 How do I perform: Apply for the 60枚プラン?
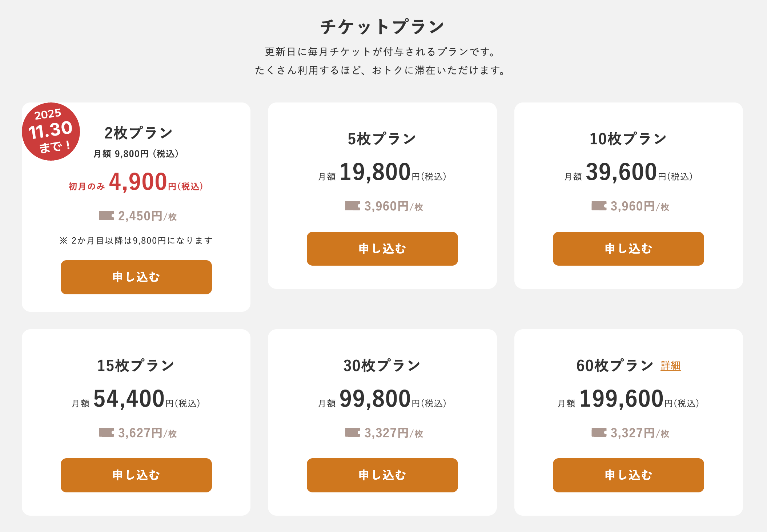pos(628,475)
